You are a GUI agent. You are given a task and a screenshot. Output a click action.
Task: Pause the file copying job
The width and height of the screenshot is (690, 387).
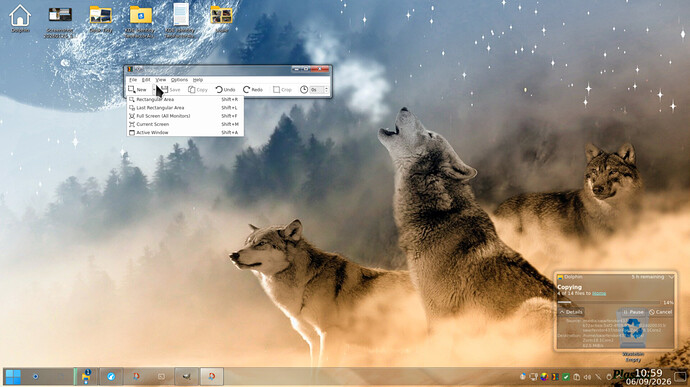pyautogui.click(x=633, y=312)
